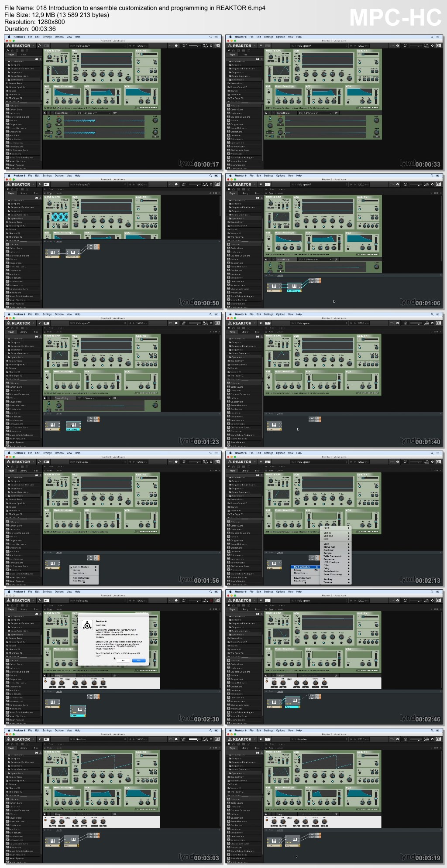Select the Player tab in 00:00:50 frame
Screen dimensions: 447x868
click(x=11, y=193)
